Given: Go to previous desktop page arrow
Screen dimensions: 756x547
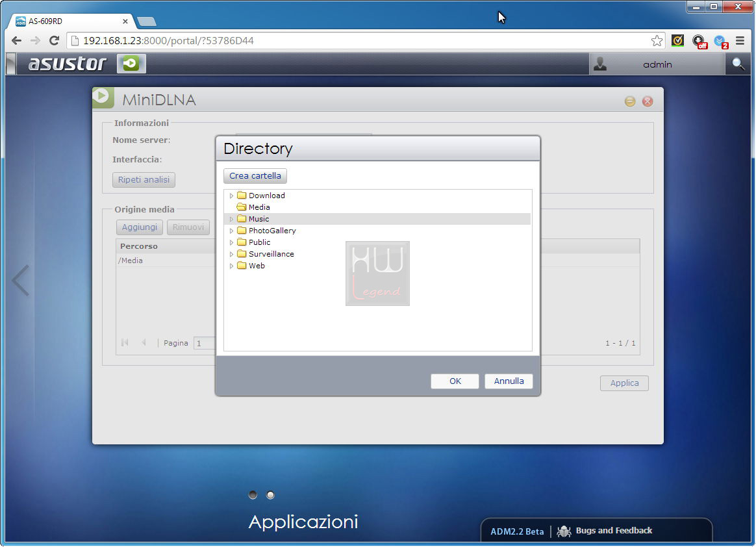Looking at the screenshot, I should 21,280.
